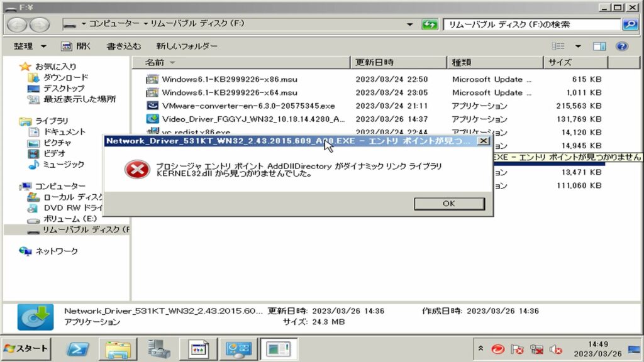Select ライブラリ in navigation pane

[x=52, y=121]
